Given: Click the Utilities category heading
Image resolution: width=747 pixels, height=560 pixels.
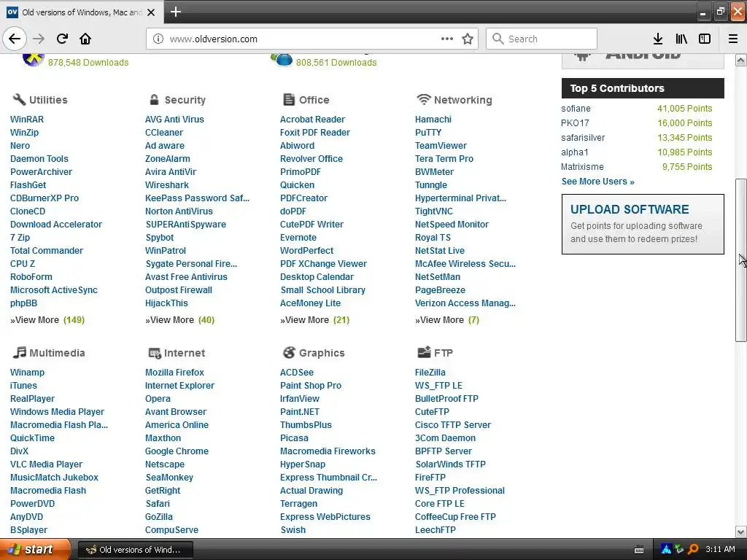Looking at the screenshot, I should [x=48, y=100].
